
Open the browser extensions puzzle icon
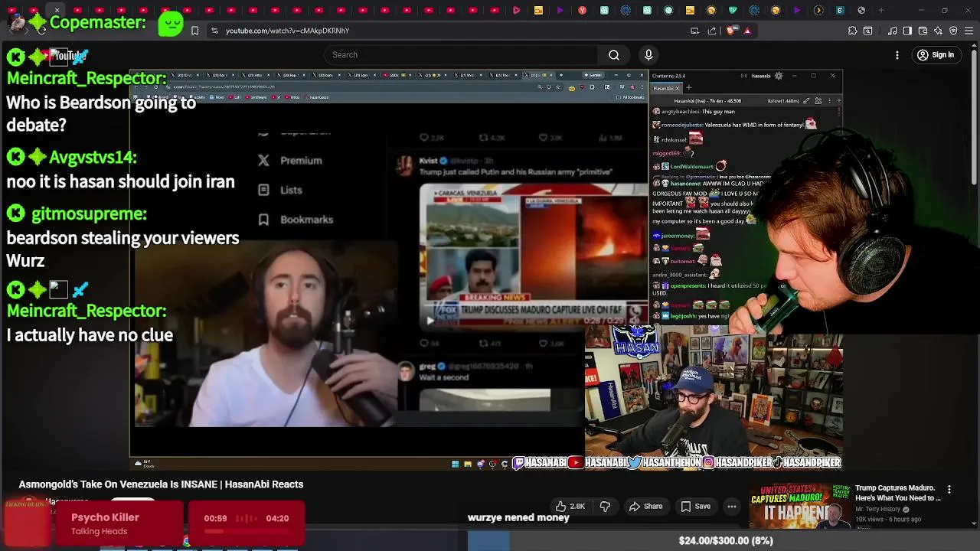(x=852, y=31)
